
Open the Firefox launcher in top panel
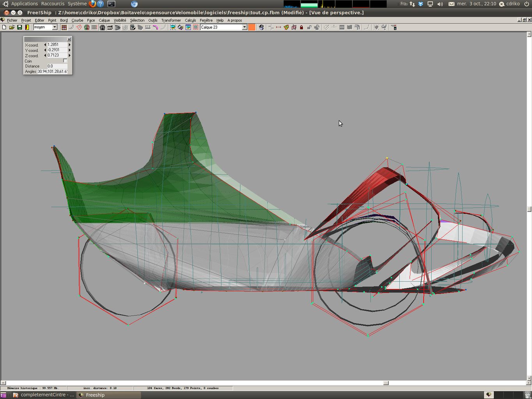(92, 4)
